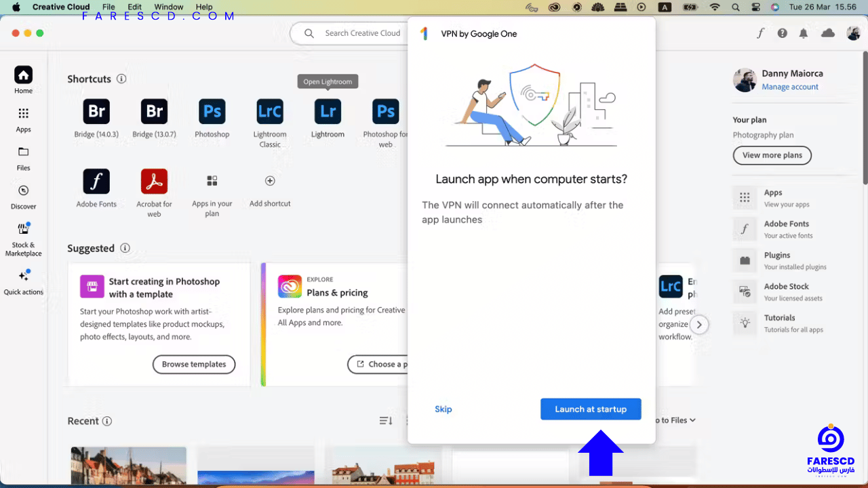Click Skip in the VPN dialog
This screenshot has width=868, height=488.
(443, 409)
